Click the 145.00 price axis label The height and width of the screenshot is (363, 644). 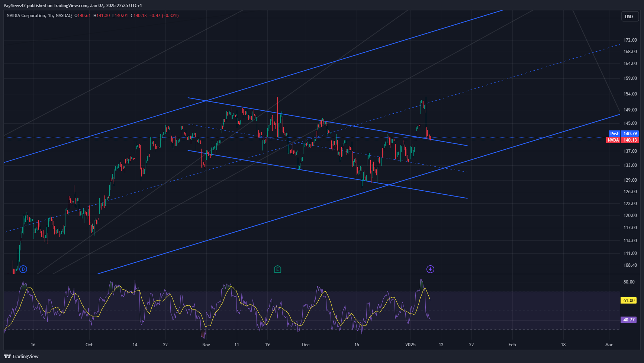[630, 123]
